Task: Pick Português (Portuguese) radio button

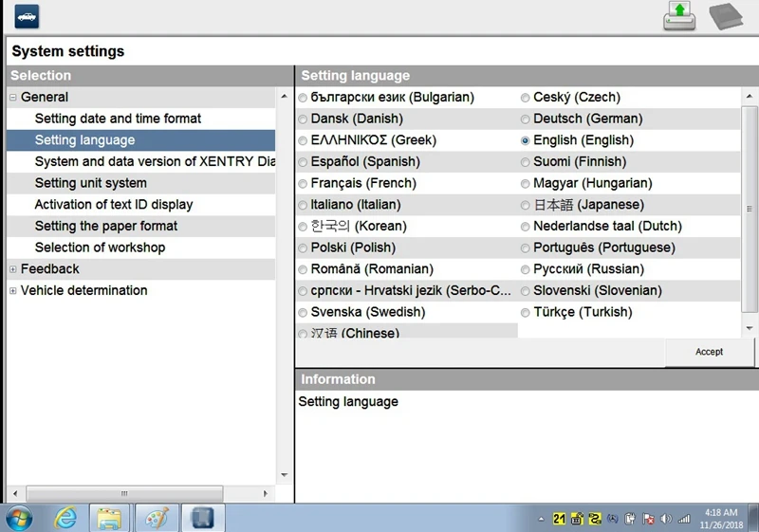Action: 526,248
